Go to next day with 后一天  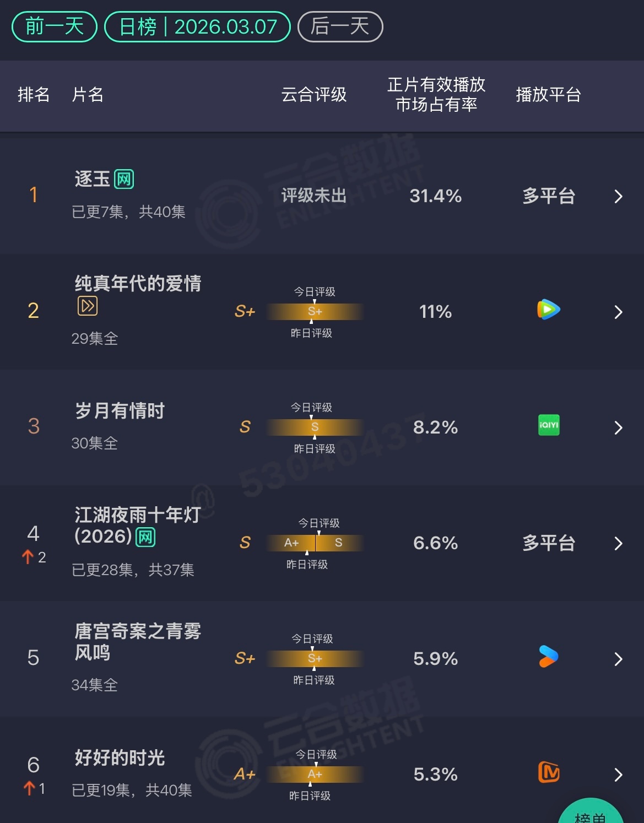[340, 26]
